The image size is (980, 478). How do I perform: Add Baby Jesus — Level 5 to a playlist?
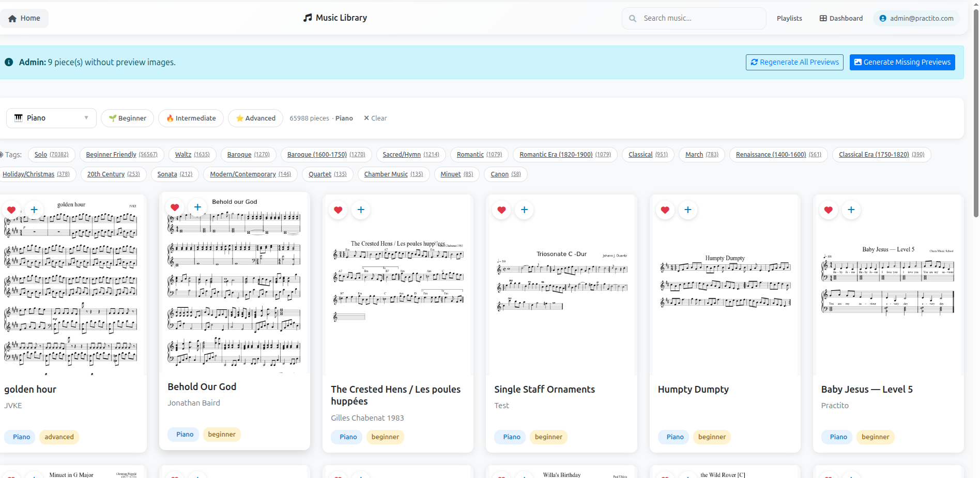tap(851, 210)
